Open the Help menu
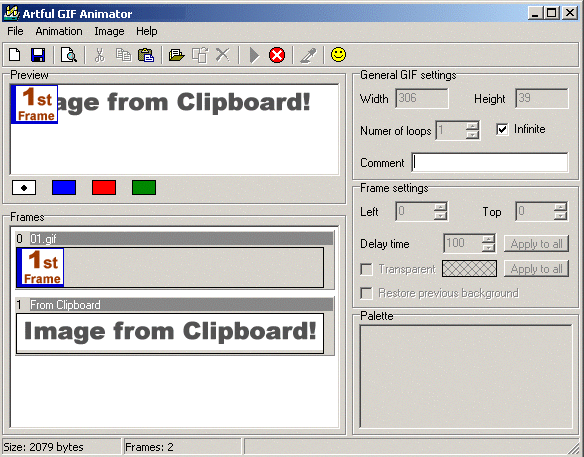The image size is (584, 457). point(146,31)
